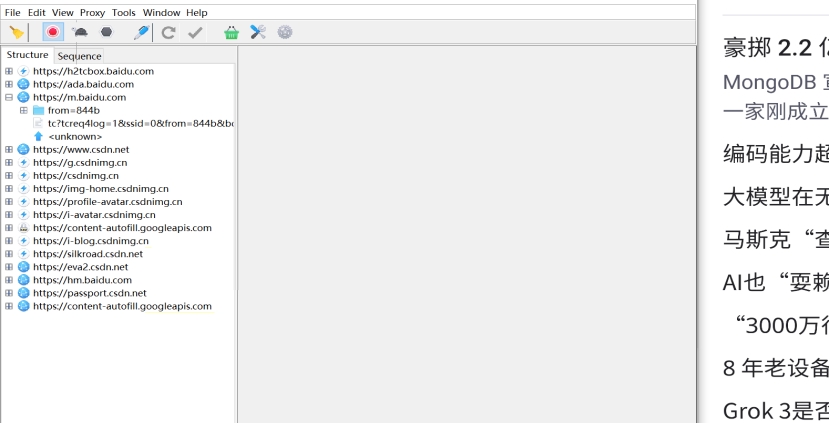Click the green basket icon

pos(232,33)
